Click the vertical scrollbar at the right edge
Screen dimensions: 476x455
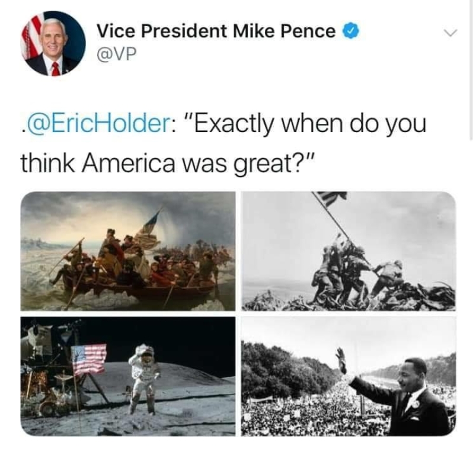point(470,70)
